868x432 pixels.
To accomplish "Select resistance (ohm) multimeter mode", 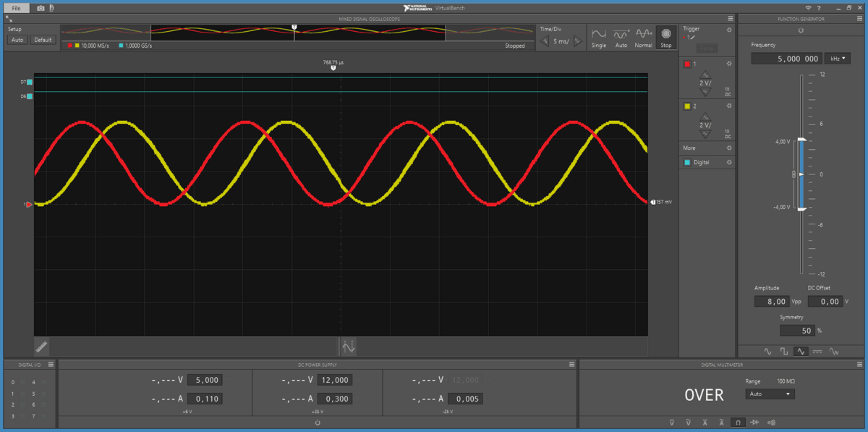I will (x=738, y=422).
